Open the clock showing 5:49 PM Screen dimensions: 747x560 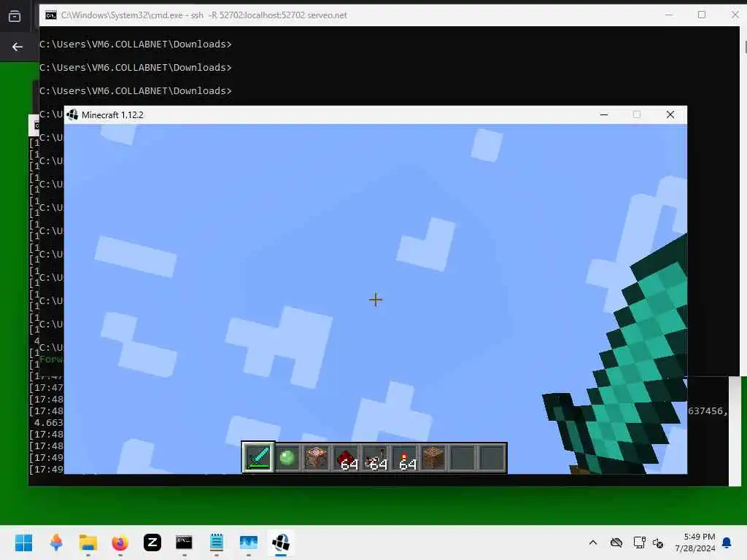[x=695, y=542]
